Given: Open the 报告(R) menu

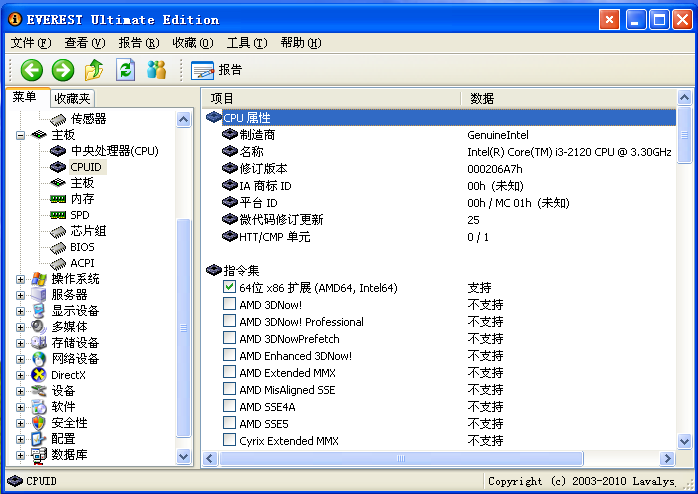Looking at the screenshot, I should (138, 43).
